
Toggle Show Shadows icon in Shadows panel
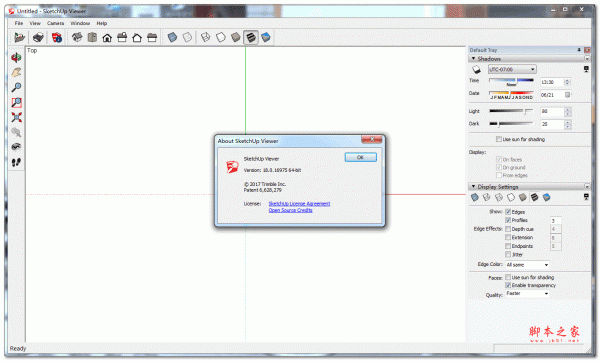tap(476, 69)
